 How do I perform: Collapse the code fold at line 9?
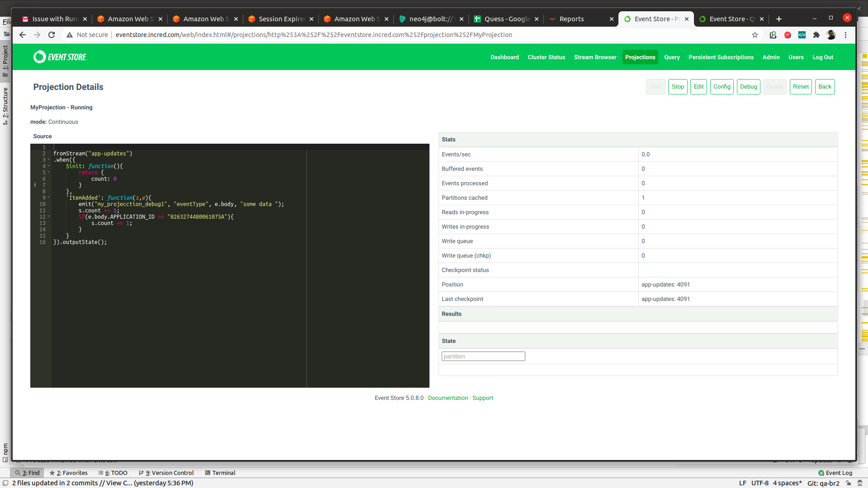[x=49, y=197]
